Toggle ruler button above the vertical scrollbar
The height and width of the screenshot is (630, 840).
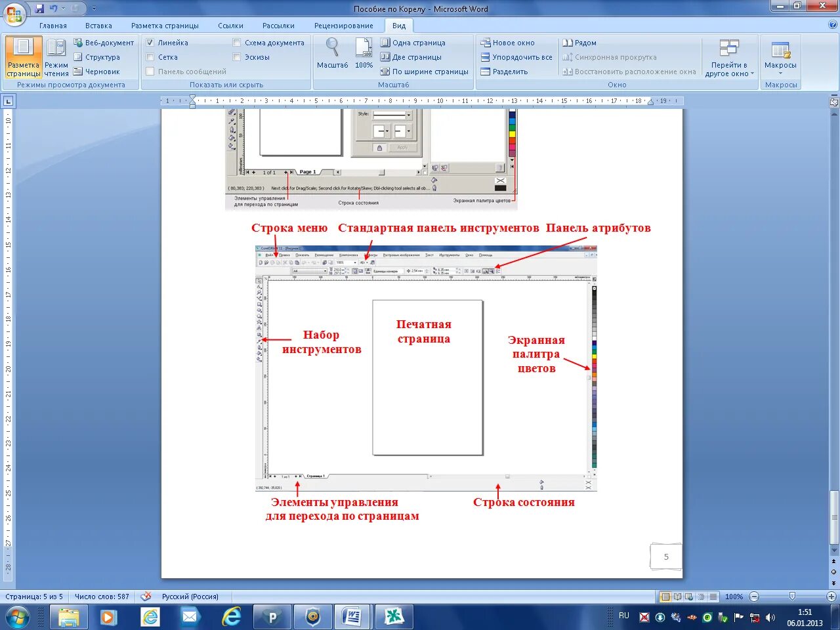click(834, 102)
